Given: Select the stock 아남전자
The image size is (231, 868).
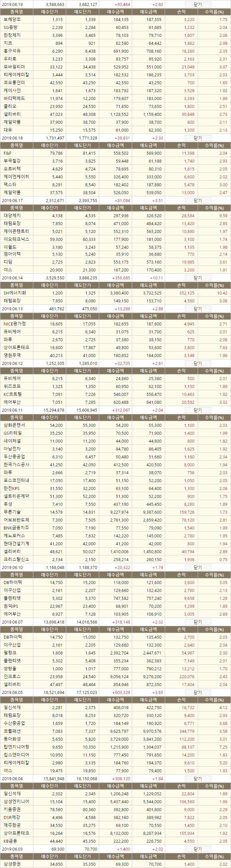Looking at the screenshot, I should [12, 449].
